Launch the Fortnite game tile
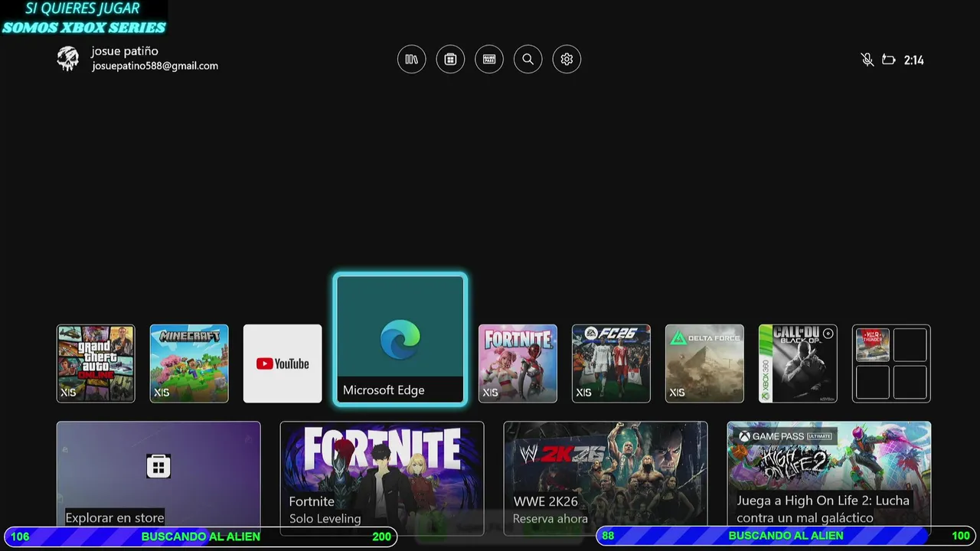 click(x=518, y=364)
